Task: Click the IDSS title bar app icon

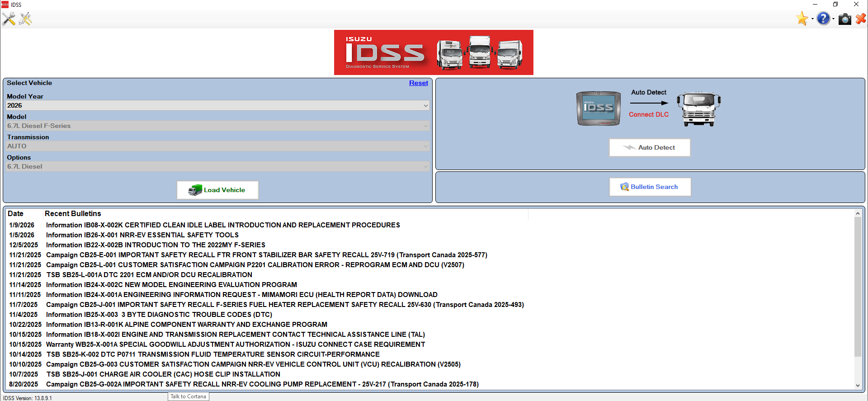Action: (x=5, y=5)
